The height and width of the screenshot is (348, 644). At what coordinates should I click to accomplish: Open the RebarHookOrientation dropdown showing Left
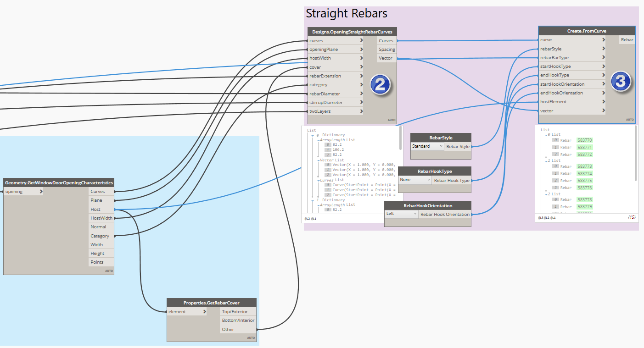tap(401, 214)
